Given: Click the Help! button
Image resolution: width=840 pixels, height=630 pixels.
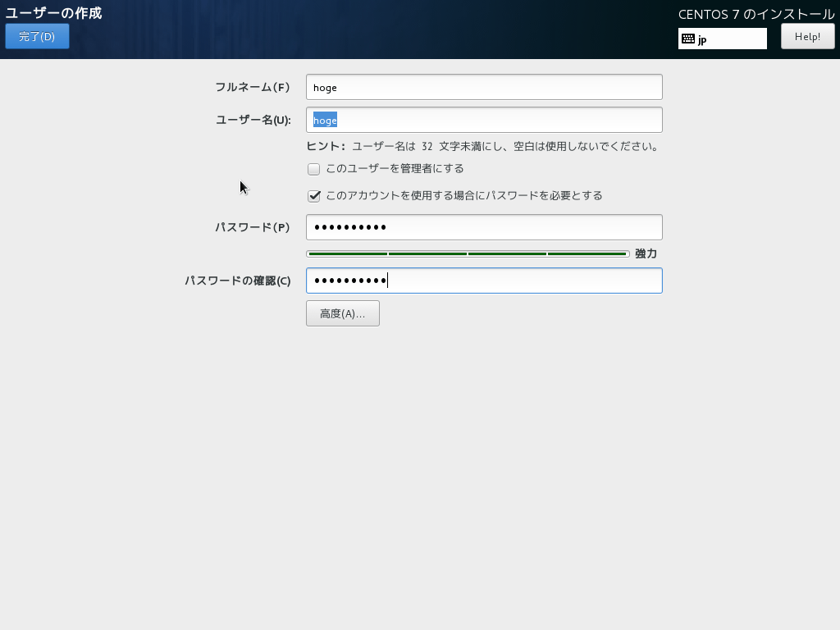Looking at the screenshot, I should 807,36.
